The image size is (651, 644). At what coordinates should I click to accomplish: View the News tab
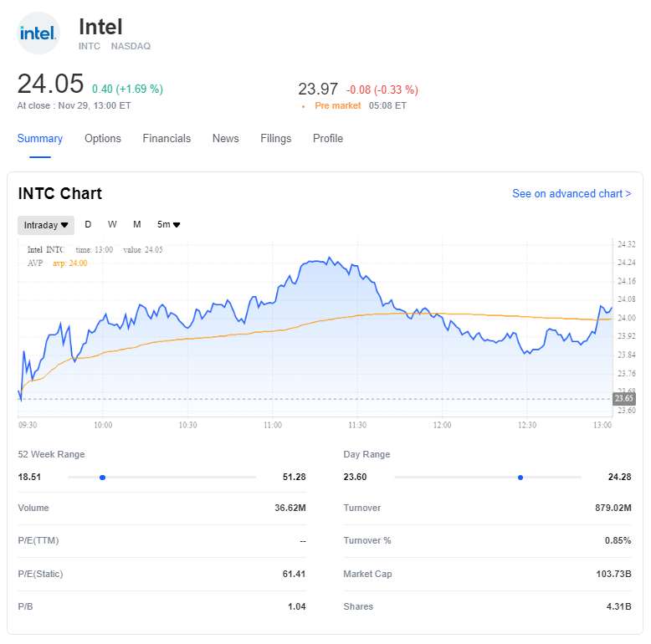(225, 139)
